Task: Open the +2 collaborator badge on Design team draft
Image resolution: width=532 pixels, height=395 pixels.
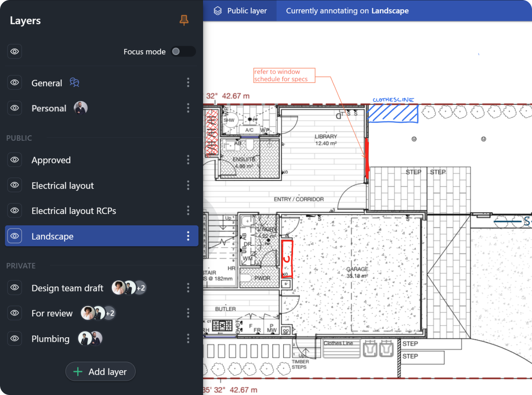Action: (140, 288)
